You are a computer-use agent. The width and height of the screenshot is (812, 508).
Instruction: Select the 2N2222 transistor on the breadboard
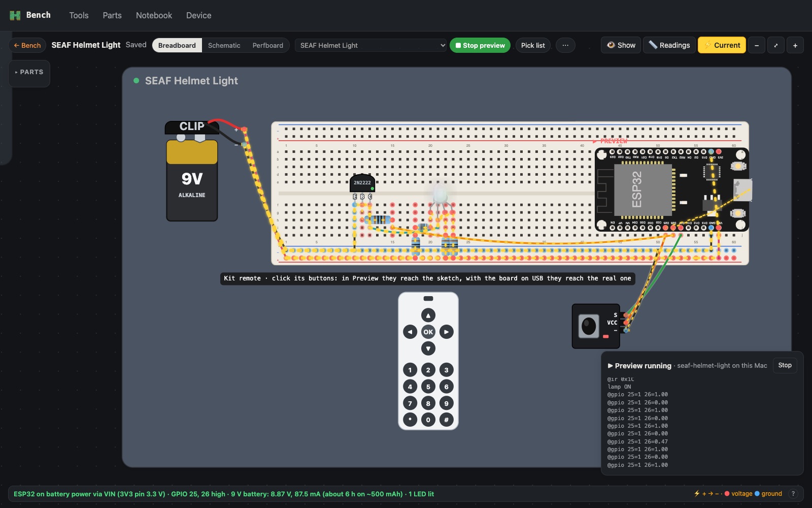click(362, 183)
